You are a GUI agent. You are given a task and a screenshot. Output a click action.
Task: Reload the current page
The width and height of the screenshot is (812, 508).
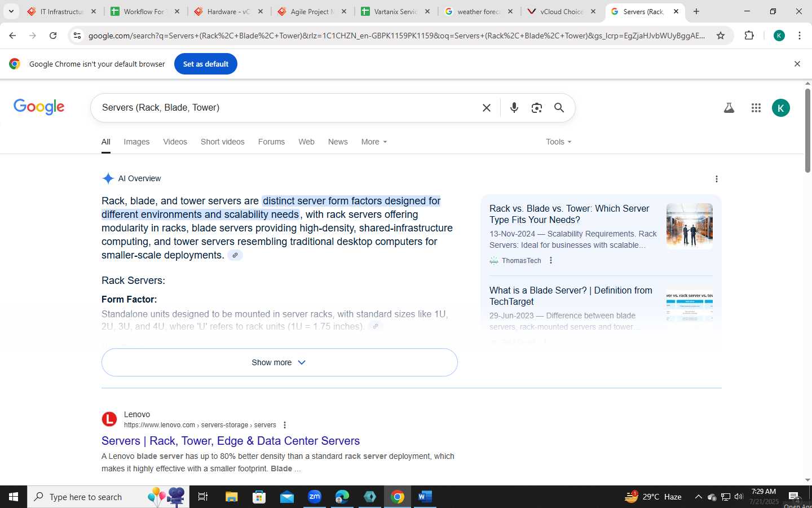(x=53, y=36)
